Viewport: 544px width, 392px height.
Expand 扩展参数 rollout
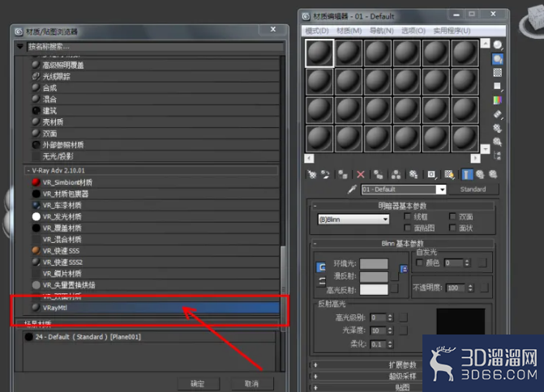(x=315, y=364)
